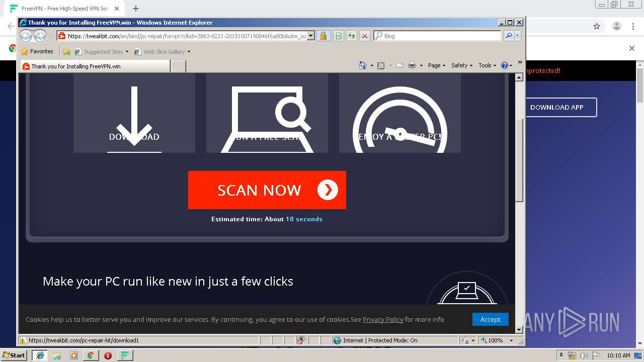Accept the cookies notice
The height and width of the screenshot is (362, 644).
click(490, 319)
